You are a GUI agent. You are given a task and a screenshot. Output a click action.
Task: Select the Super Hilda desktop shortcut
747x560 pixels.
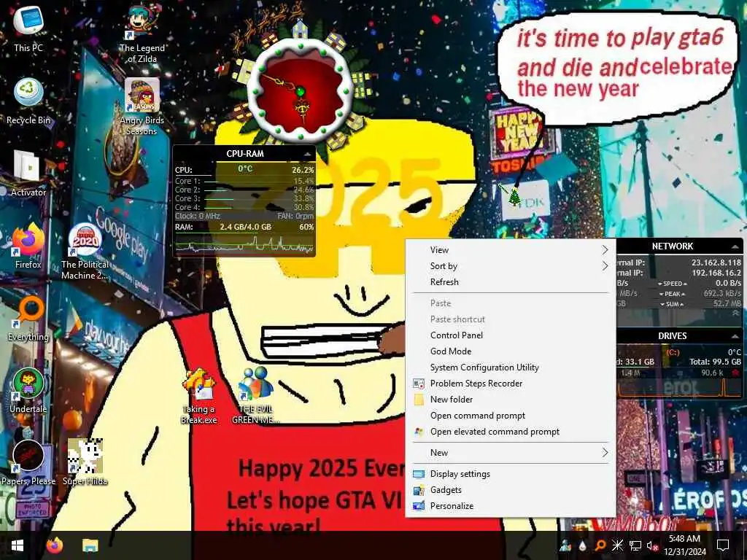[x=85, y=463]
